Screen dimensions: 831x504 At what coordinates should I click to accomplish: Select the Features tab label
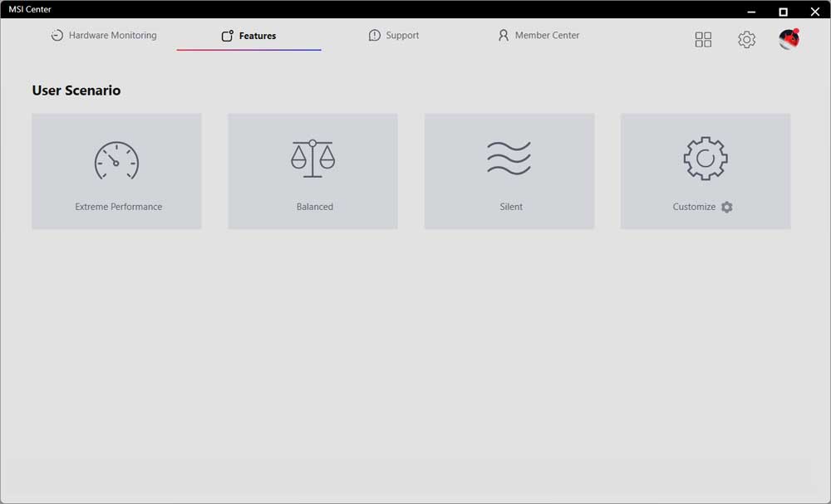pyautogui.click(x=258, y=37)
